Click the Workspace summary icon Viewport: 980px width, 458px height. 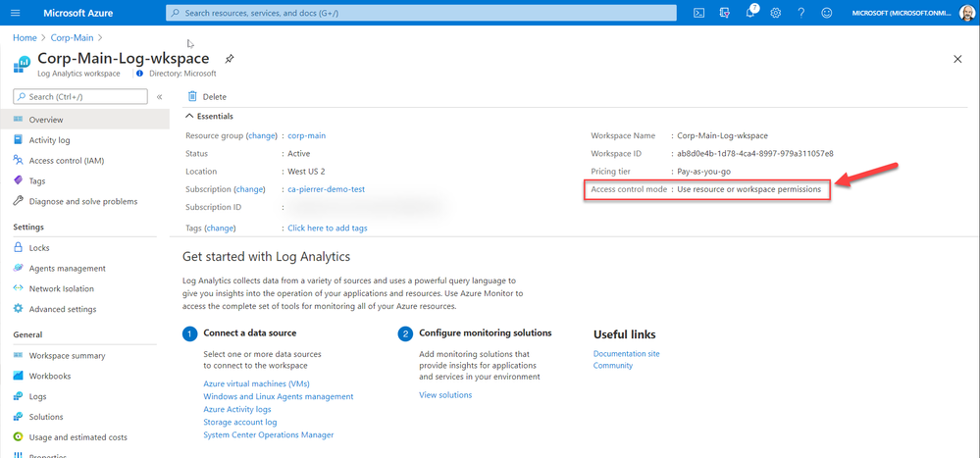coord(18,356)
